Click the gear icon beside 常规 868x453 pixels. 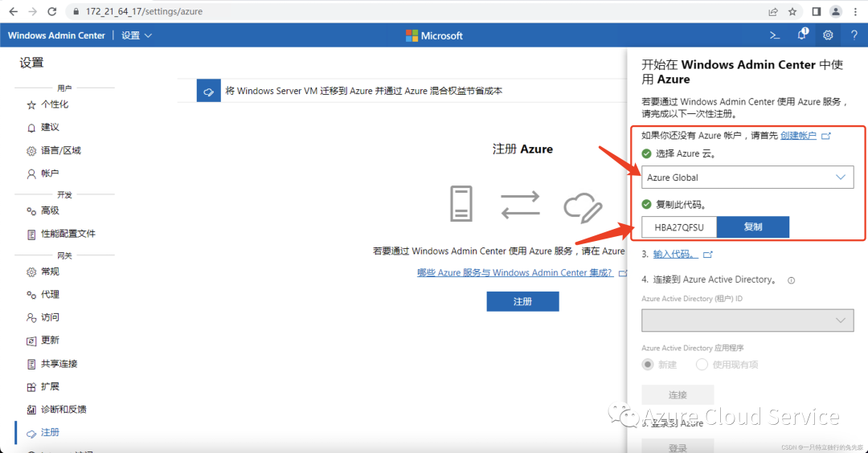31,272
